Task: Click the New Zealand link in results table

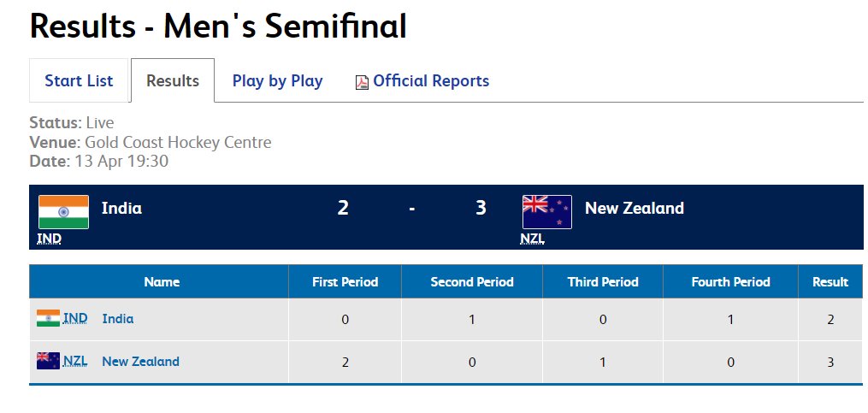Action: [140, 362]
